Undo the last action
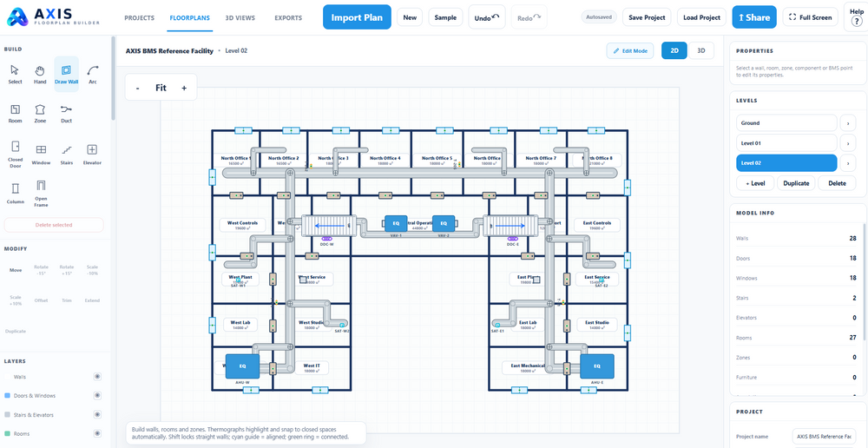 [487, 17]
